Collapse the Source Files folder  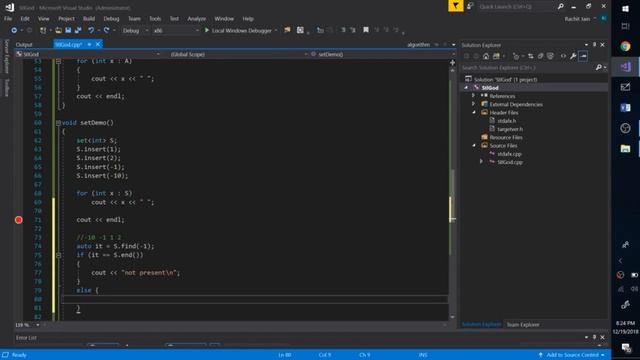coord(473,145)
